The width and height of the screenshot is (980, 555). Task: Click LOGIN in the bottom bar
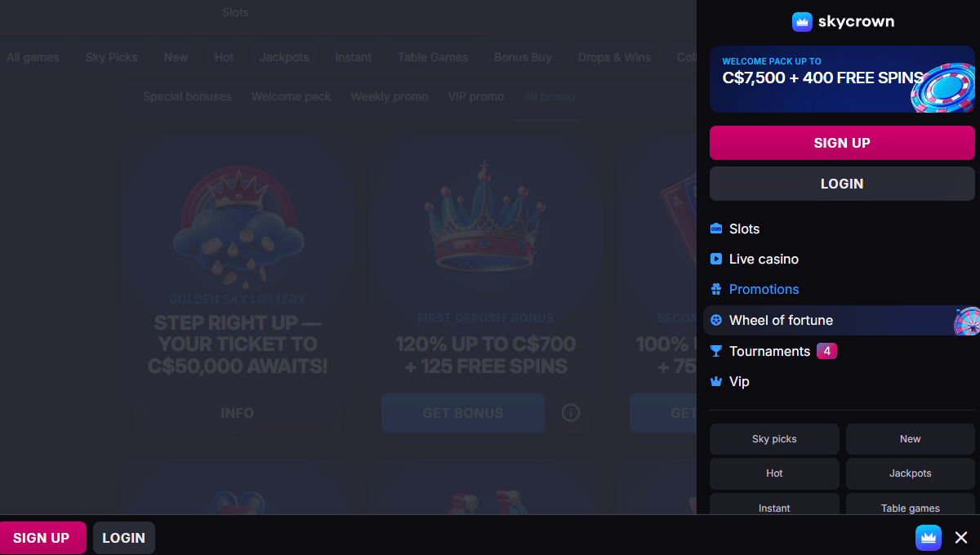tap(124, 538)
